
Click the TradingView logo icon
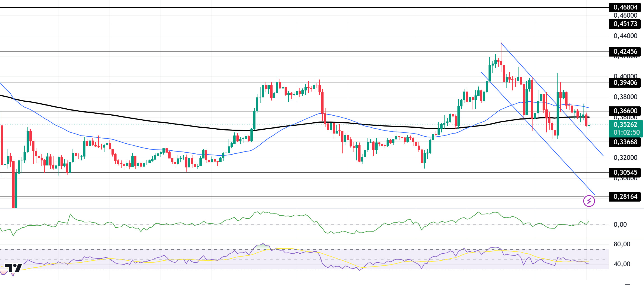pos(13,268)
